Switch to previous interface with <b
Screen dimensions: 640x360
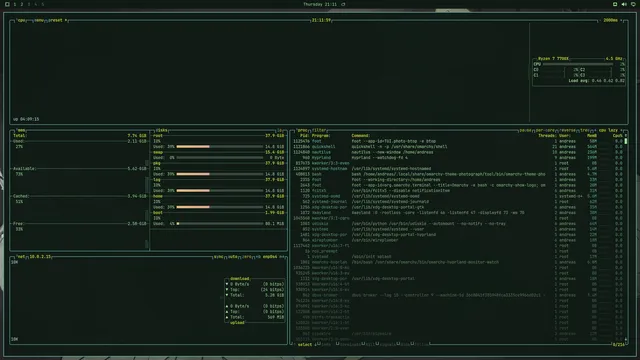click(258, 257)
